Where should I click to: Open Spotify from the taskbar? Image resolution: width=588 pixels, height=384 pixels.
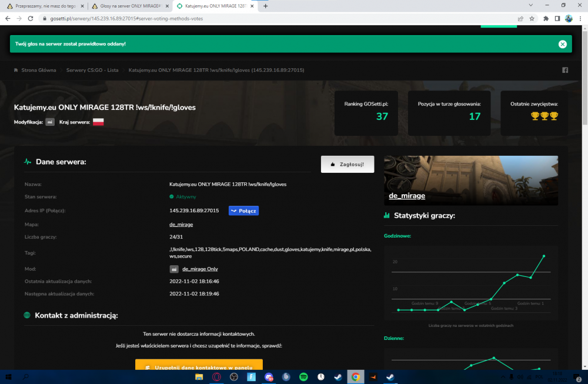[x=303, y=377]
